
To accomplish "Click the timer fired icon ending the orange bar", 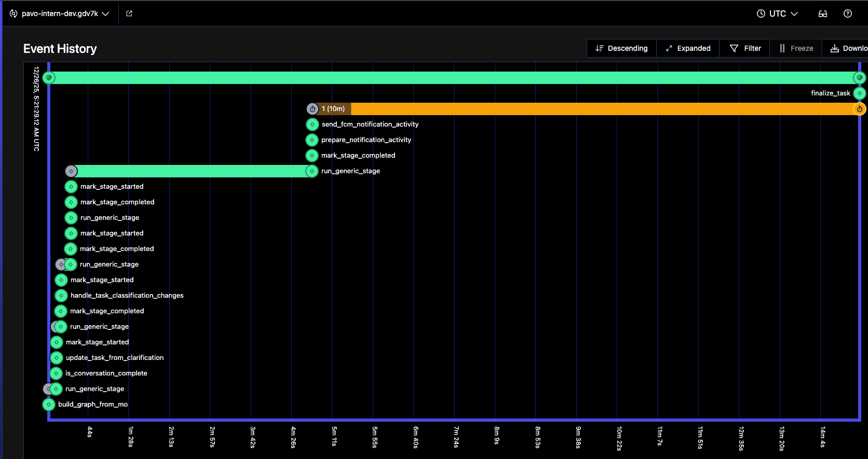I will click(x=860, y=109).
